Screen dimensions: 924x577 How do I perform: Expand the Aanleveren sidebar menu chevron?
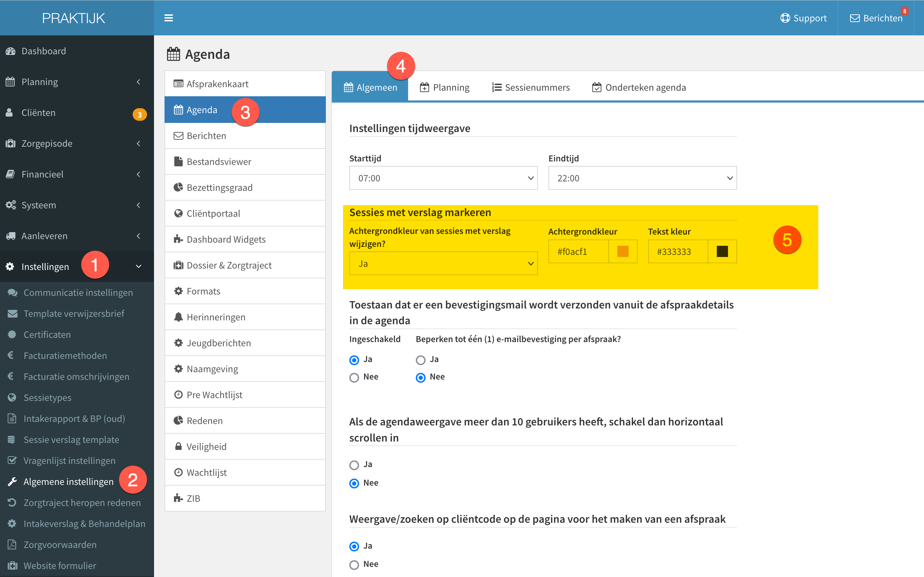(x=139, y=236)
